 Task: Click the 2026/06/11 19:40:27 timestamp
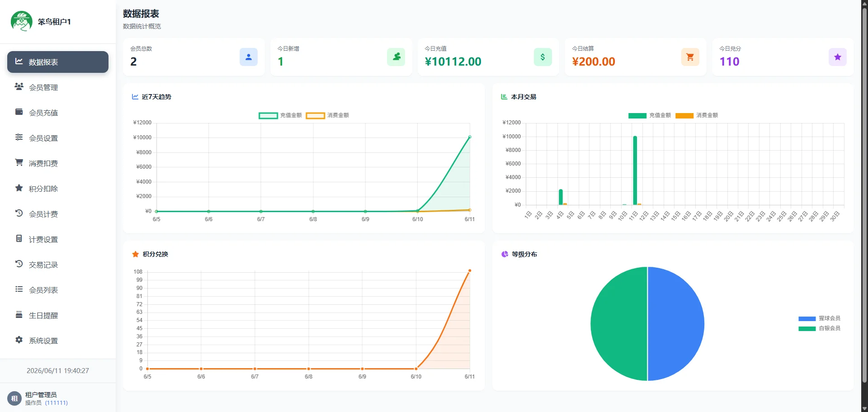[x=58, y=371]
